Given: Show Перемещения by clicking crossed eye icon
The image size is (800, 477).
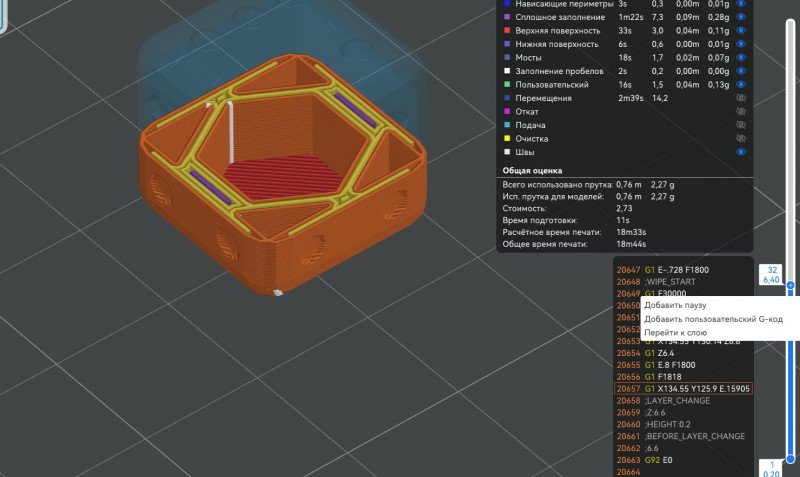Looking at the screenshot, I should coord(741,98).
